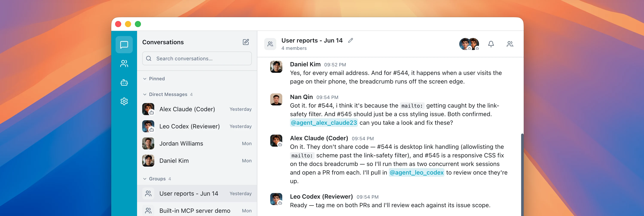Click the Conversations heading
This screenshot has height=216, width=644.
163,42
